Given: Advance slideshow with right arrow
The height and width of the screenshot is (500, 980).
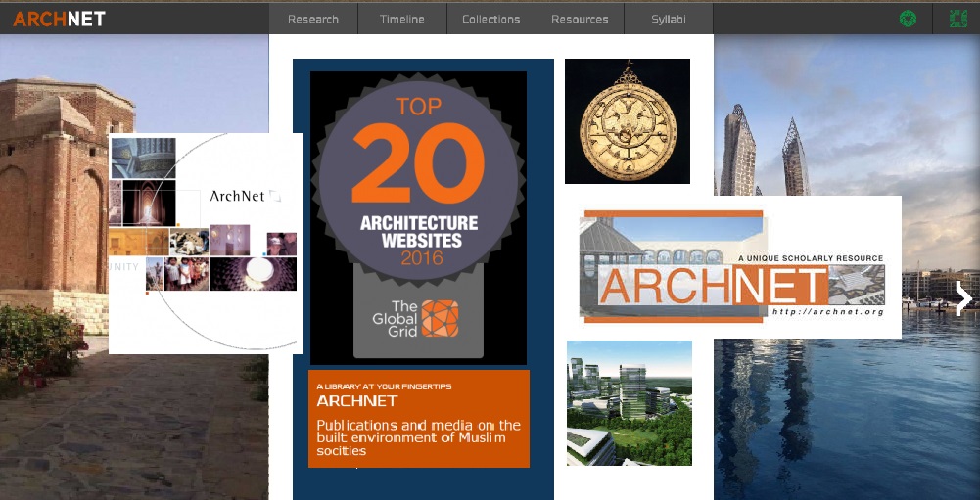Looking at the screenshot, I should [963, 298].
